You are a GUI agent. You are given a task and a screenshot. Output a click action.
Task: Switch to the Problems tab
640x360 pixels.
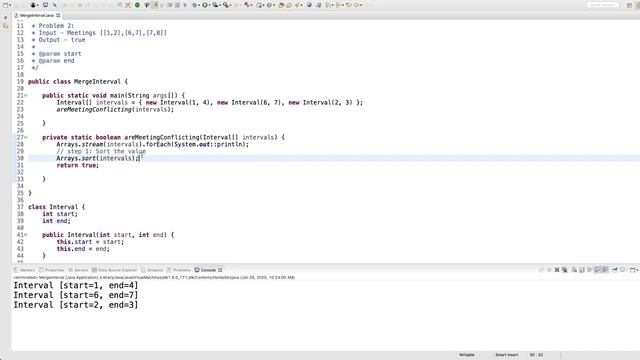[x=179, y=270]
